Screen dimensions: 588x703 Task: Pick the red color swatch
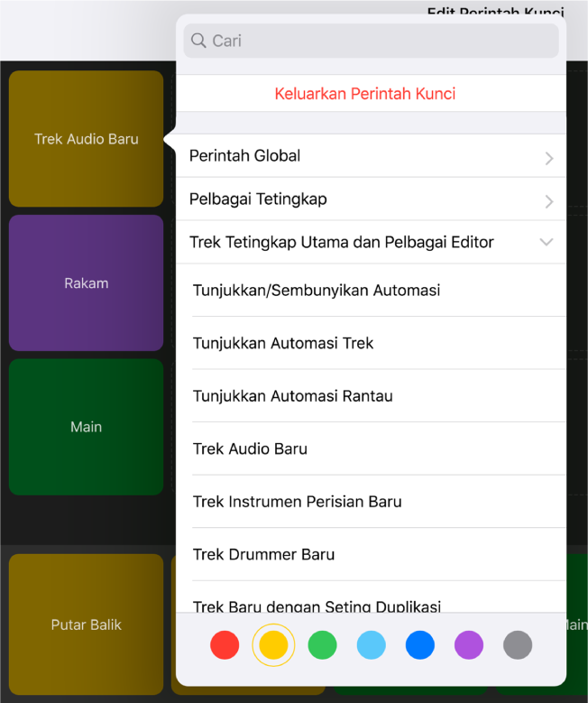pyautogui.click(x=225, y=645)
